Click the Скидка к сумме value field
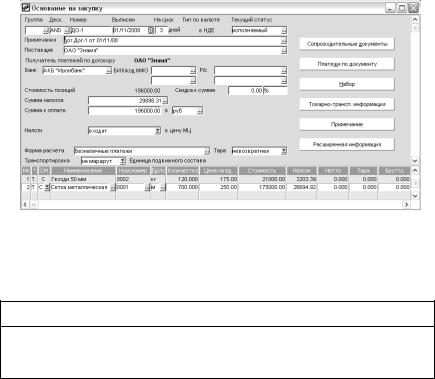Viewport: 435px width, 379px height. point(246,91)
